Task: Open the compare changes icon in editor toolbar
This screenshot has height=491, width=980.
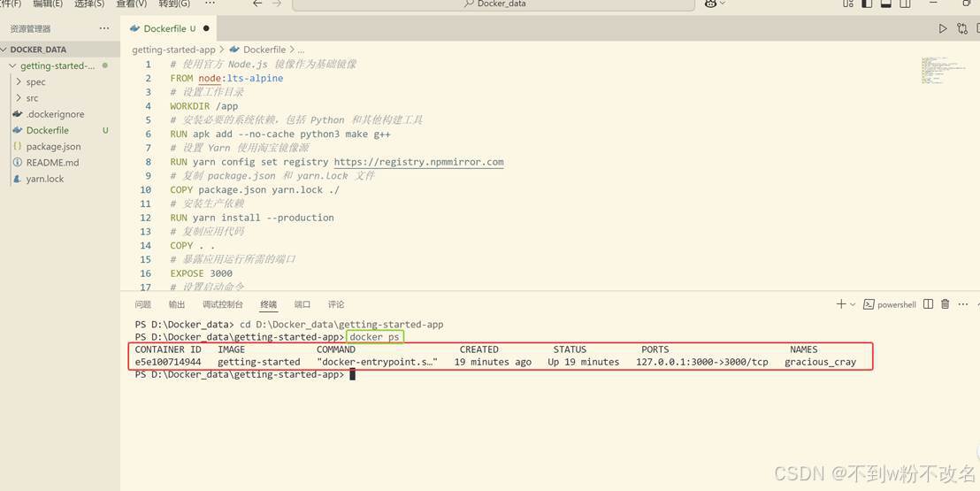Action: 962,29
